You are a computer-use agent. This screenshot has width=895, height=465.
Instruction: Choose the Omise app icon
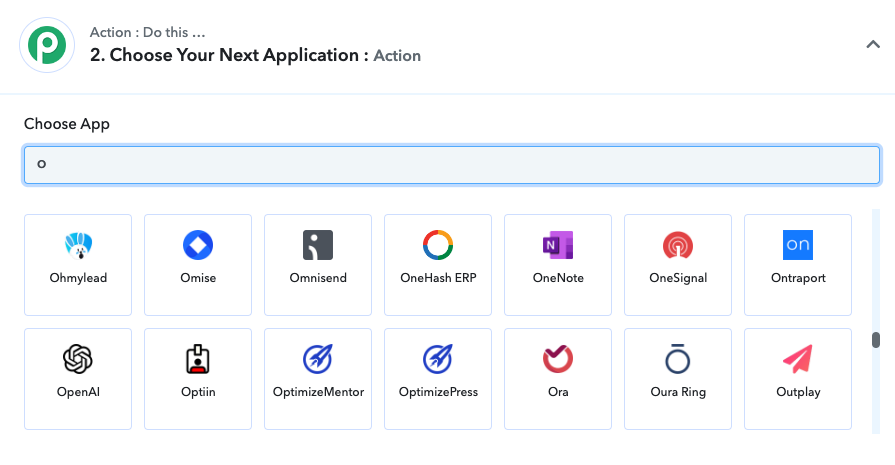198,245
